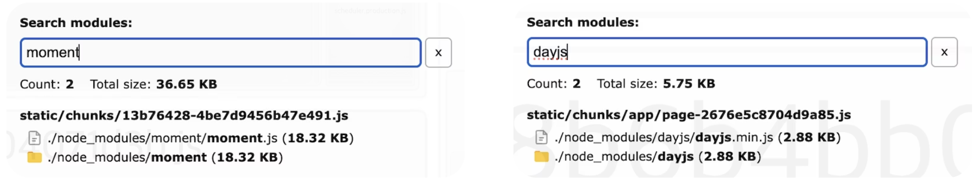Clear the "moment" search with x button
This screenshot has height=184, width=980.
[x=438, y=52]
